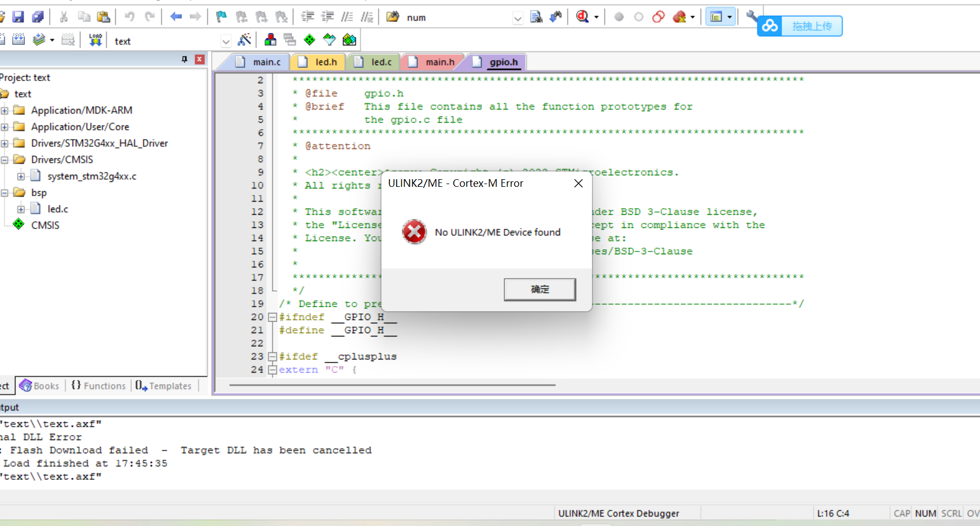Open the num search dropdown arrow
The width and height of the screenshot is (980, 526).
pos(517,18)
